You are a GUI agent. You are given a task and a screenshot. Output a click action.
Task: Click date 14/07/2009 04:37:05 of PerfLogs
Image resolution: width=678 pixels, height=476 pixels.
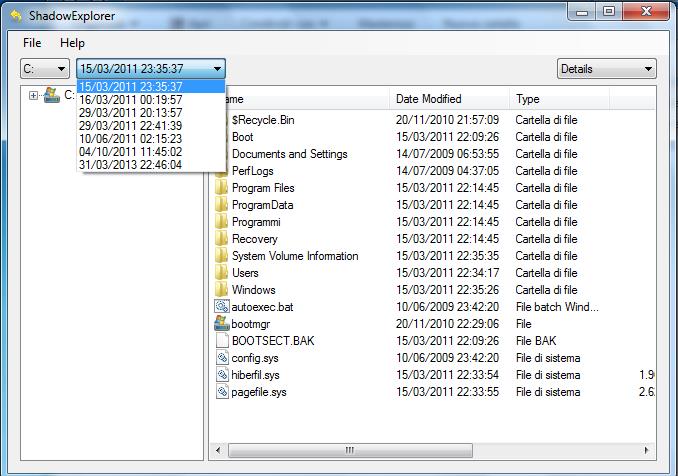(448, 171)
